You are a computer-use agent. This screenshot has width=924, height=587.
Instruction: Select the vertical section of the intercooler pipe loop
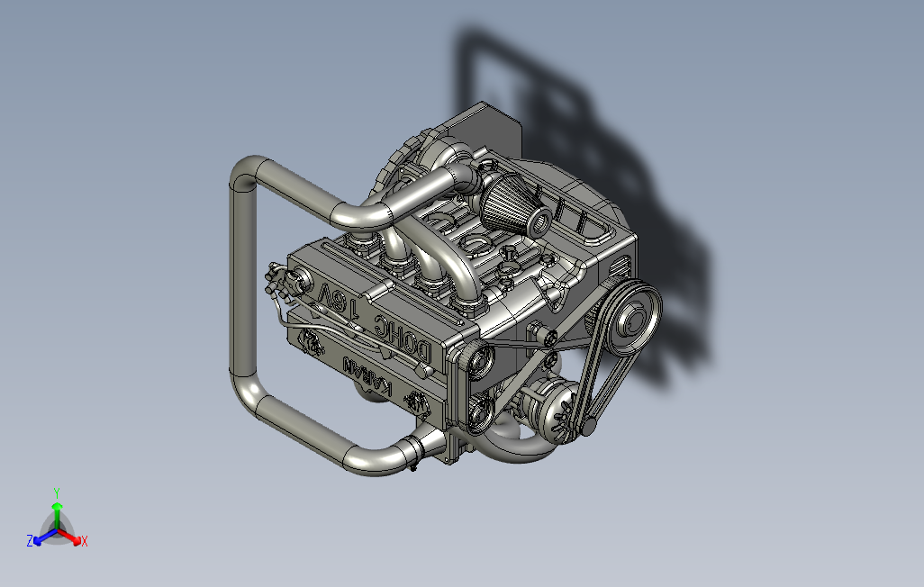pyautogui.click(x=243, y=281)
